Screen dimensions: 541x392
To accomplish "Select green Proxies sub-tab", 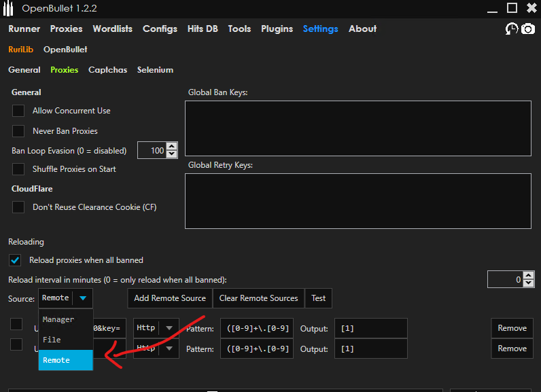I will pos(64,70).
